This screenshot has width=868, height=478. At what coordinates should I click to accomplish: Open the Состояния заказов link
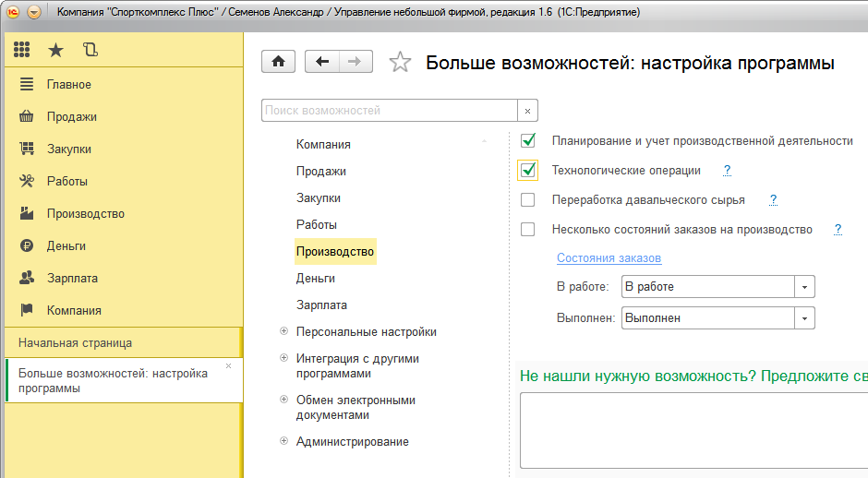click(609, 258)
